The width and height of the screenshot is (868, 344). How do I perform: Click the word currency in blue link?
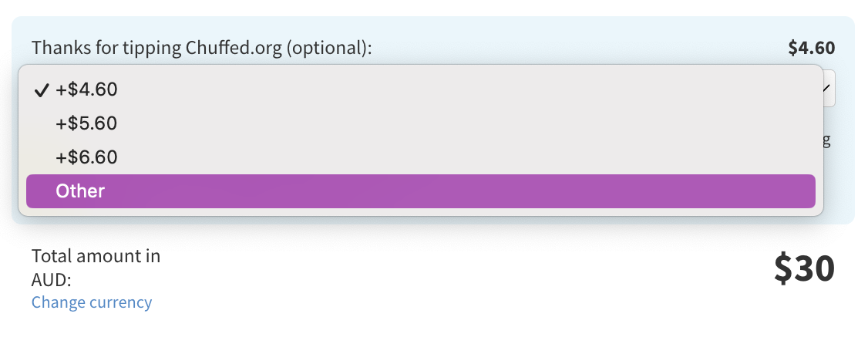tap(121, 303)
